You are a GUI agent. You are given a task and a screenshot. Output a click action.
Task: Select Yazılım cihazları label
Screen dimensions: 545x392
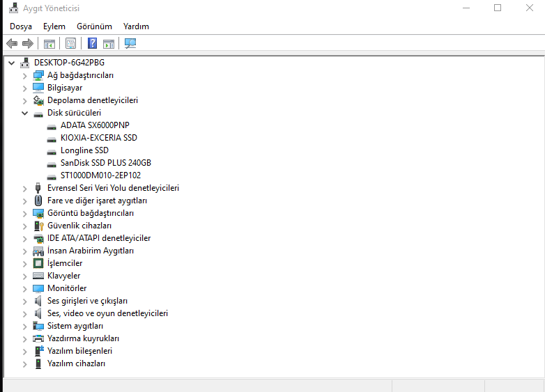(76, 363)
